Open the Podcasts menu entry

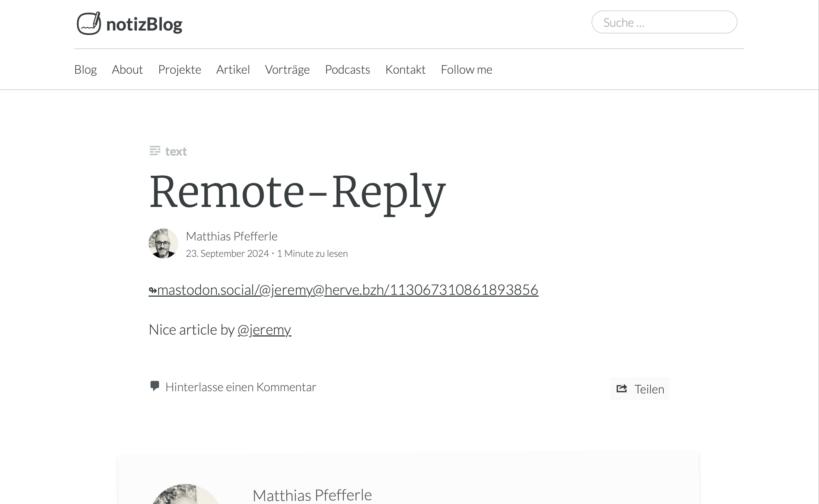348,70
